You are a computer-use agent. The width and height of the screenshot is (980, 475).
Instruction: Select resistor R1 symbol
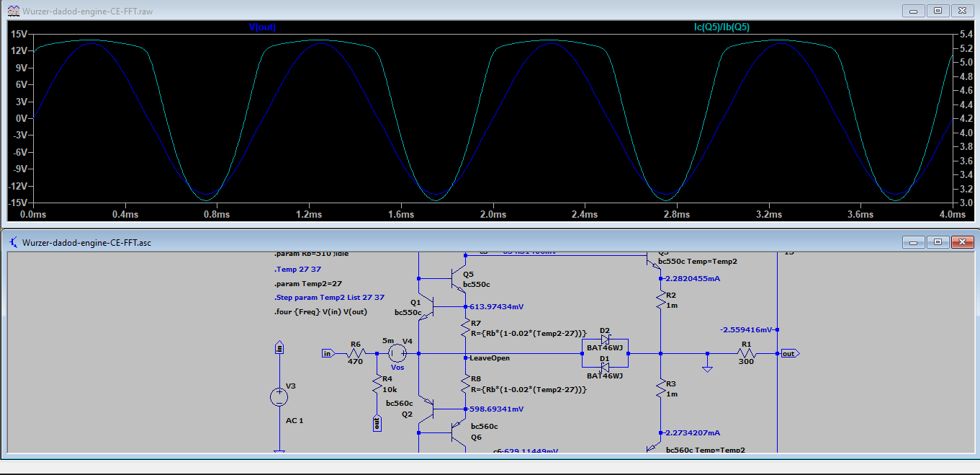coord(746,353)
